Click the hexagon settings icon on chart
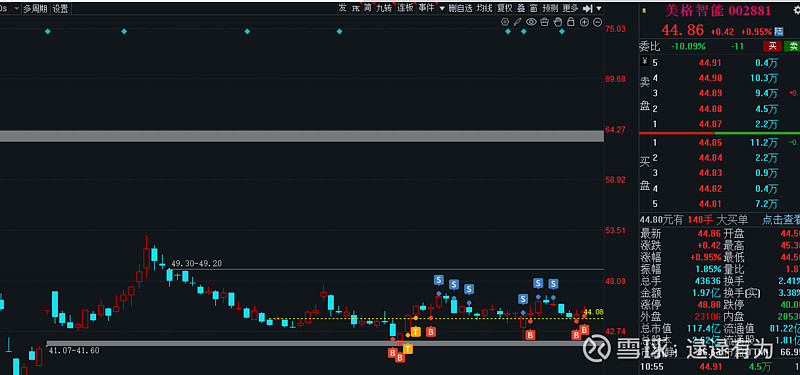This screenshot has height=375, width=800. pos(505,22)
